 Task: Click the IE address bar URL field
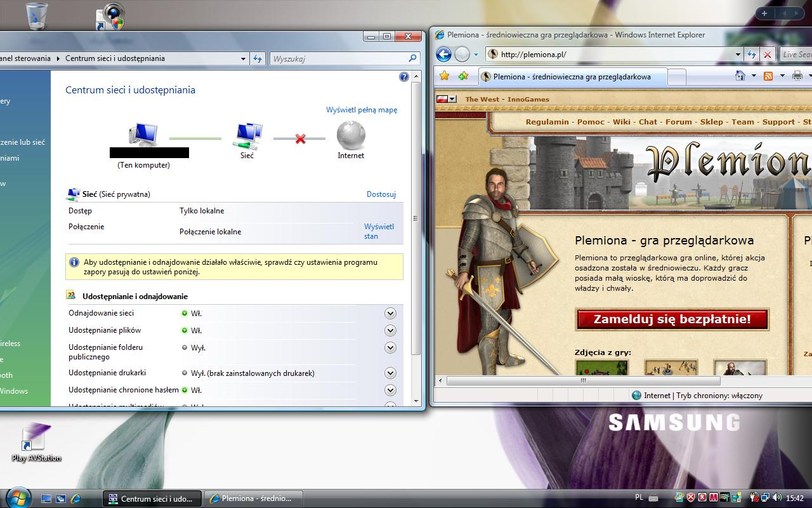click(x=614, y=55)
